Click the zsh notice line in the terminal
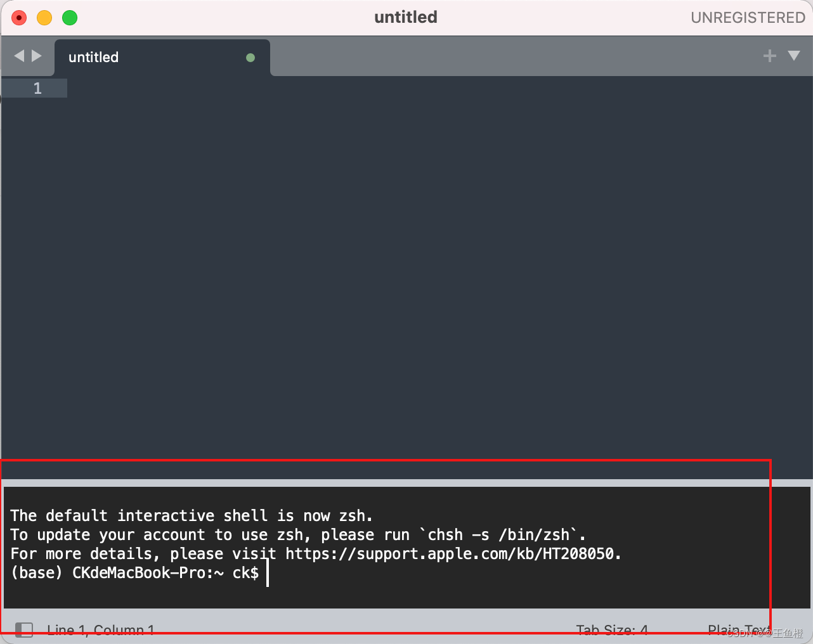This screenshot has width=813, height=644. tap(190, 515)
